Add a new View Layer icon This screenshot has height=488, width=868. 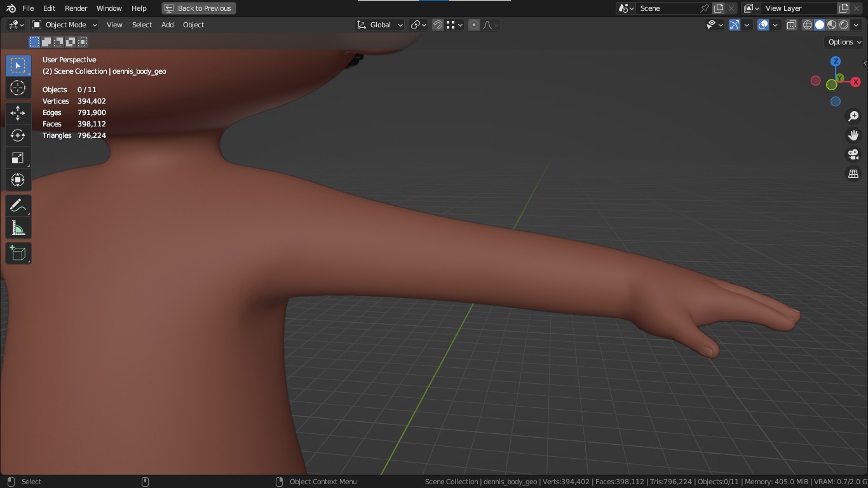coord(844,8)
